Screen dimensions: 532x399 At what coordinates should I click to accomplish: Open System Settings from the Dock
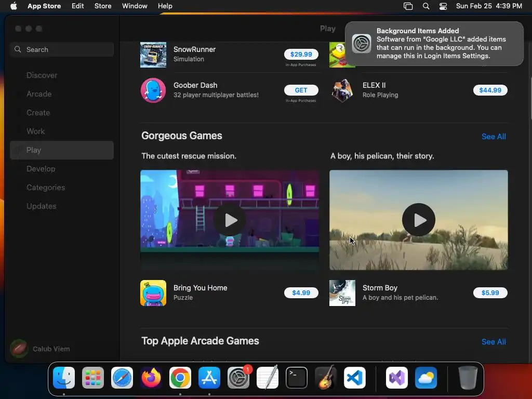click(x=238, y=378)
